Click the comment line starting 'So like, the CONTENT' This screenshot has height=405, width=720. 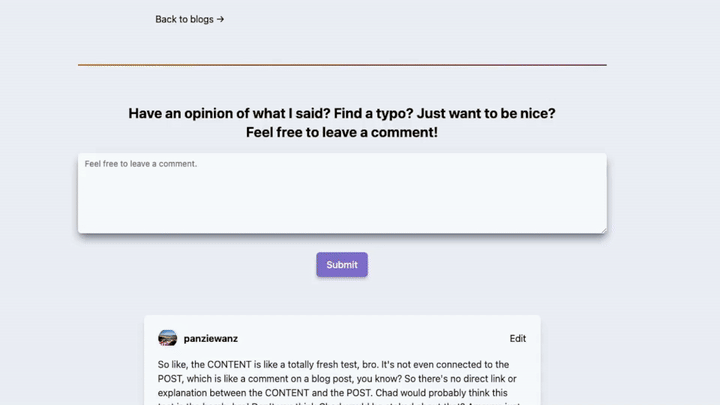(x=333, y=365)
